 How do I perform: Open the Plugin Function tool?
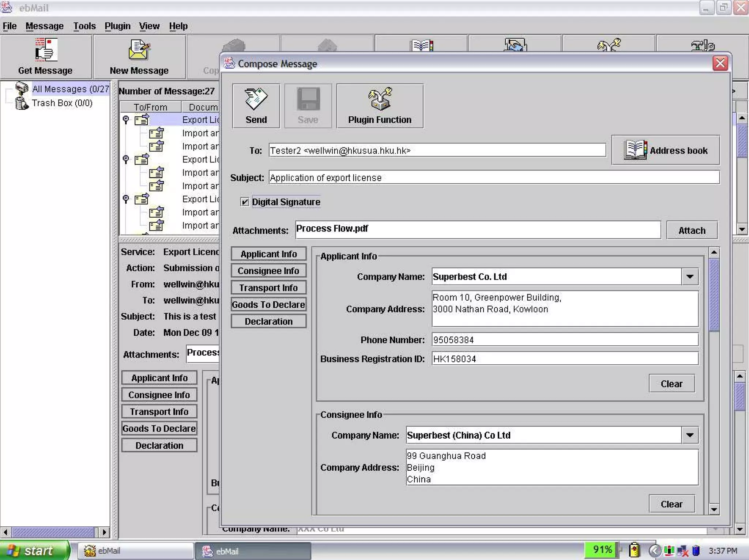[380, 106]
